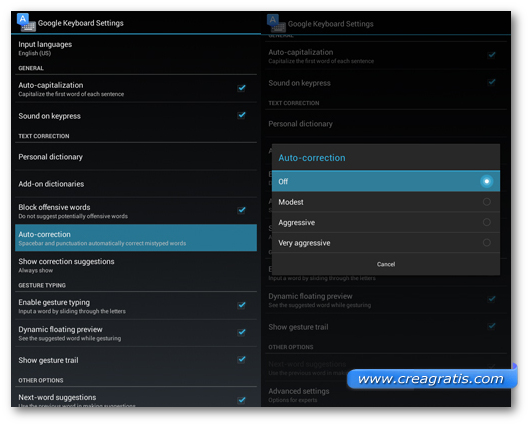530x426 pixels.
Task: Cancel the Auto-correction dialog
Action: 386,264
